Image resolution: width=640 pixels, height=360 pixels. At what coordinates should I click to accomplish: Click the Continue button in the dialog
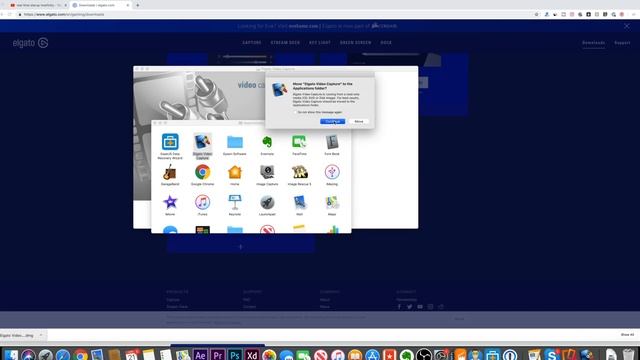coord(333,121)
